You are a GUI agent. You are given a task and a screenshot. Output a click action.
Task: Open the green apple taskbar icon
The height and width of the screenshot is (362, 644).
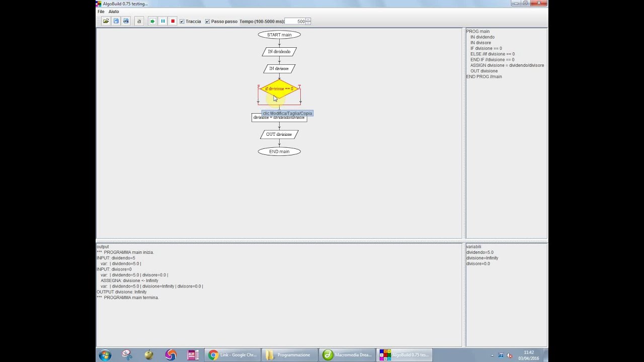pos(149,355)
